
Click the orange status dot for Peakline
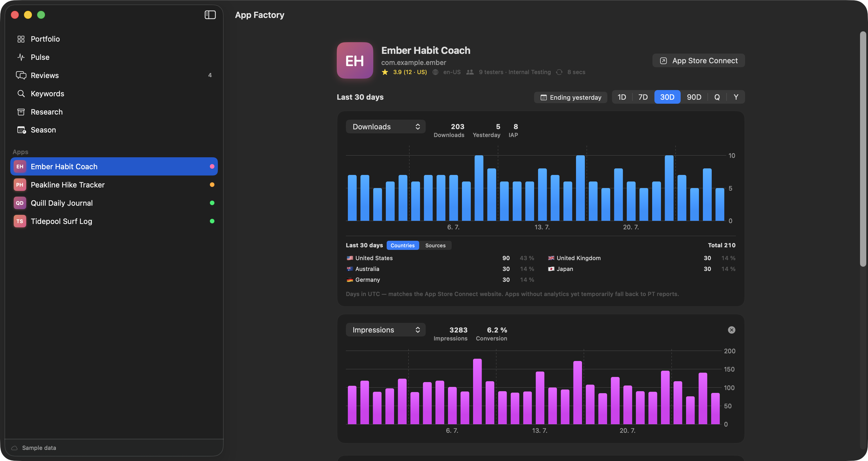coord(212,185)
